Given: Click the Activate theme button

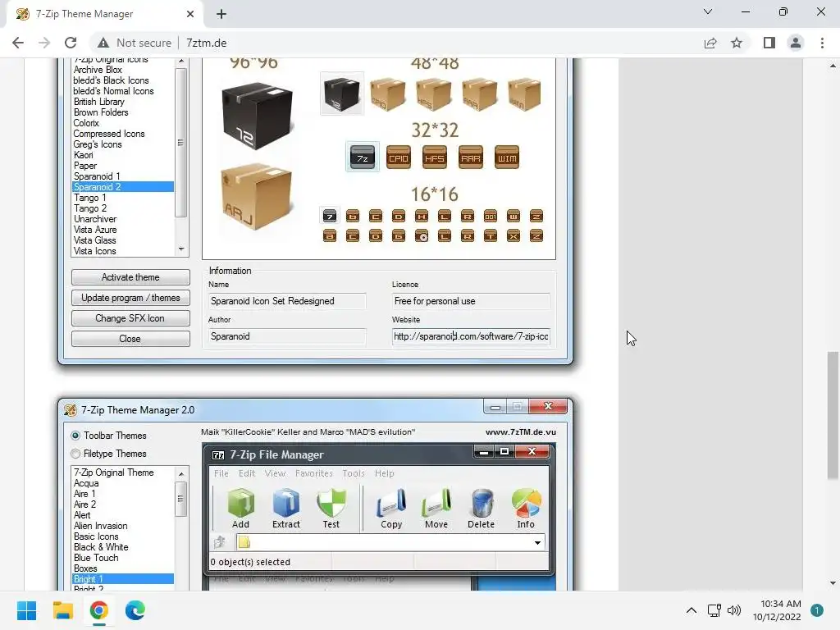Looking at the screenshot, I should [130, 277].
